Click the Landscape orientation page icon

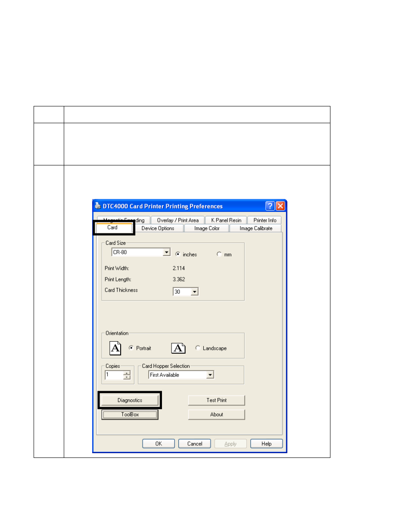[x=178, y=348]
